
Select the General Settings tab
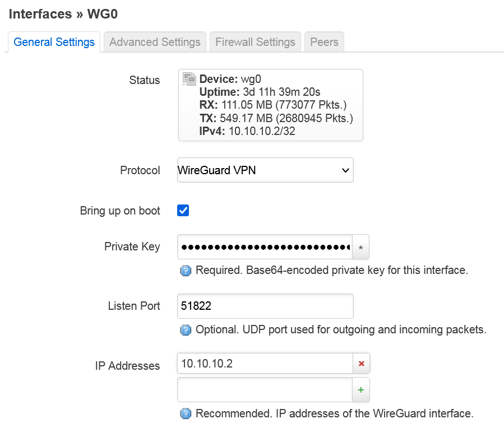coord(54,42)
